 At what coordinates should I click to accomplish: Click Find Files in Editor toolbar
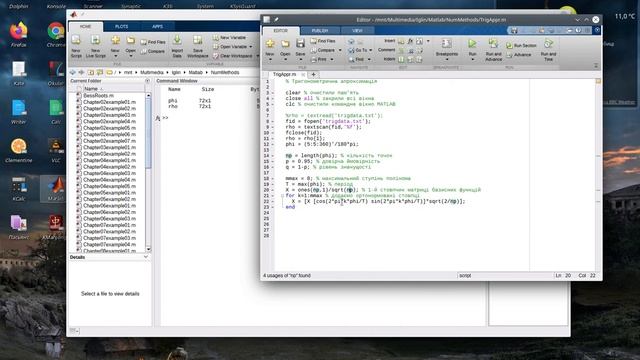[323, 41]
